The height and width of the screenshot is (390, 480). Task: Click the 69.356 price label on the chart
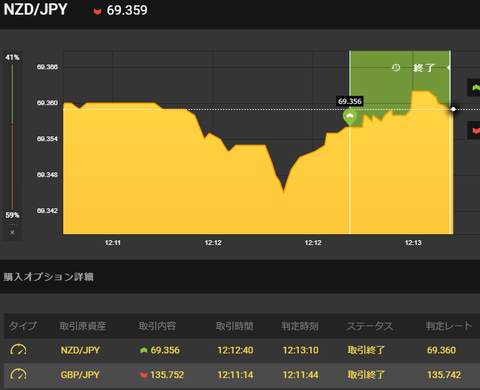[x=350, y=101]
